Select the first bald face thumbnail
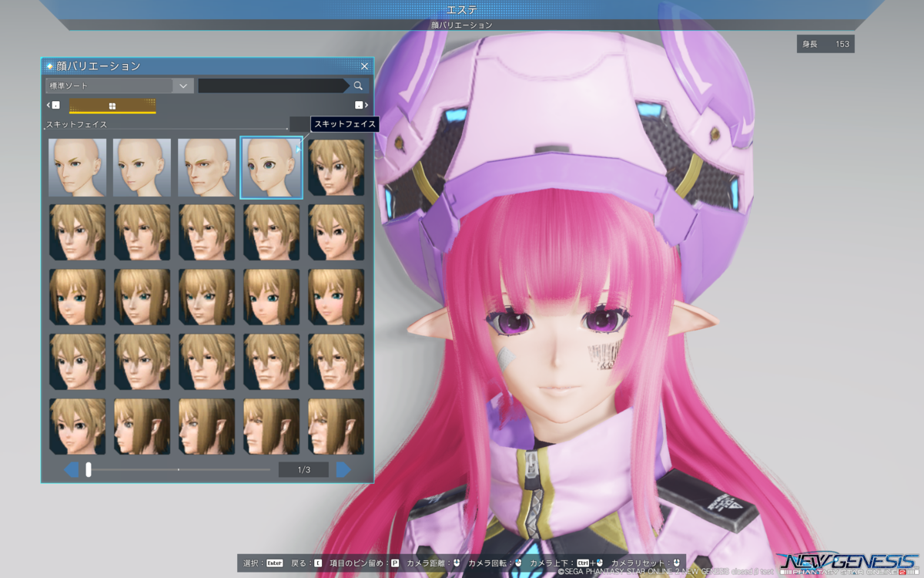924x578 pixels. tap(78, 167)
